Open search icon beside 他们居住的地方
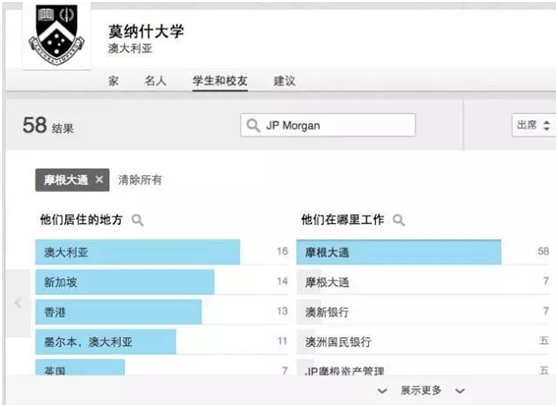 [x=138, y=220]
